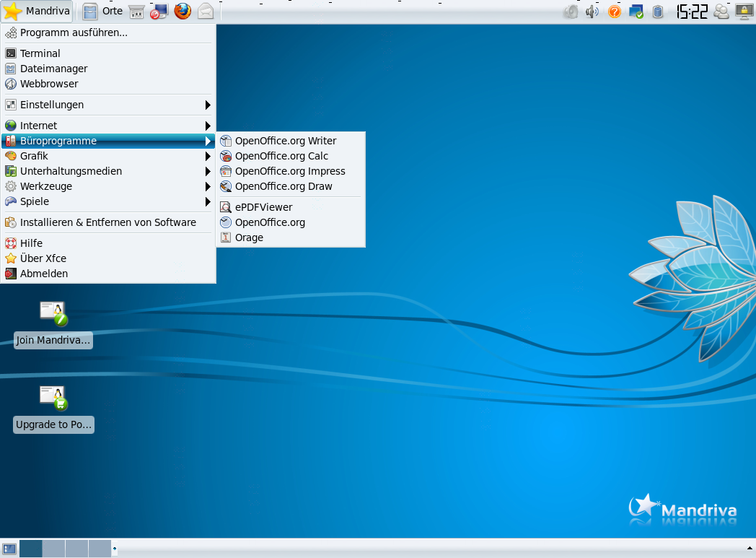Click the orange question mark help icon
Viewport: 756px width, 558px height.
[615, 11]
